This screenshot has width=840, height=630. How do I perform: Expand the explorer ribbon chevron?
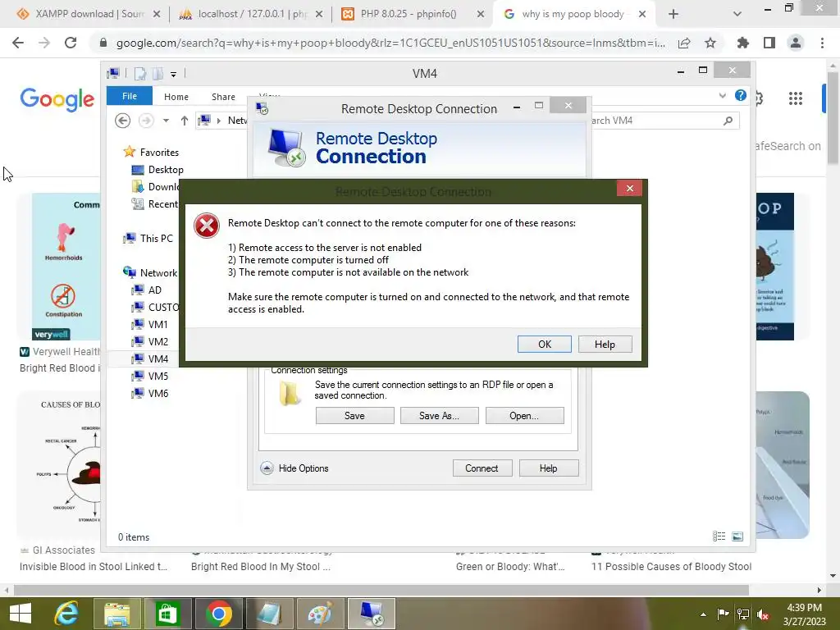coord(722,96)
